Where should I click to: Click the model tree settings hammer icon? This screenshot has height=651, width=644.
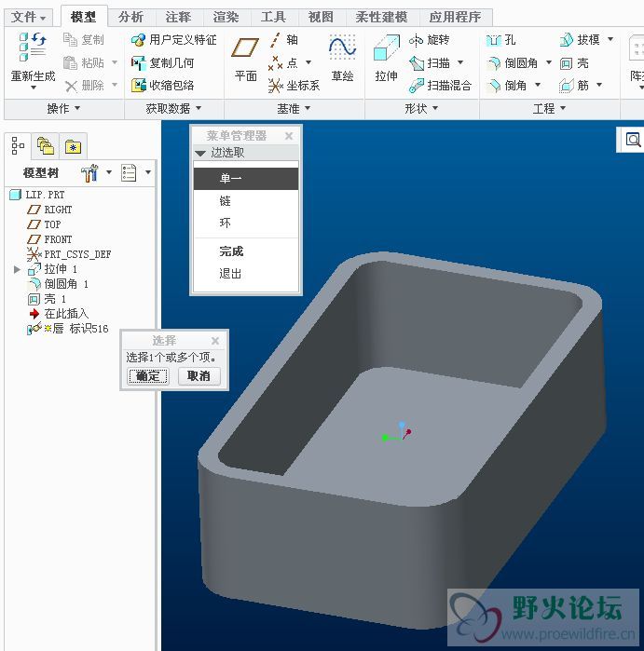[x=89, y=172]
